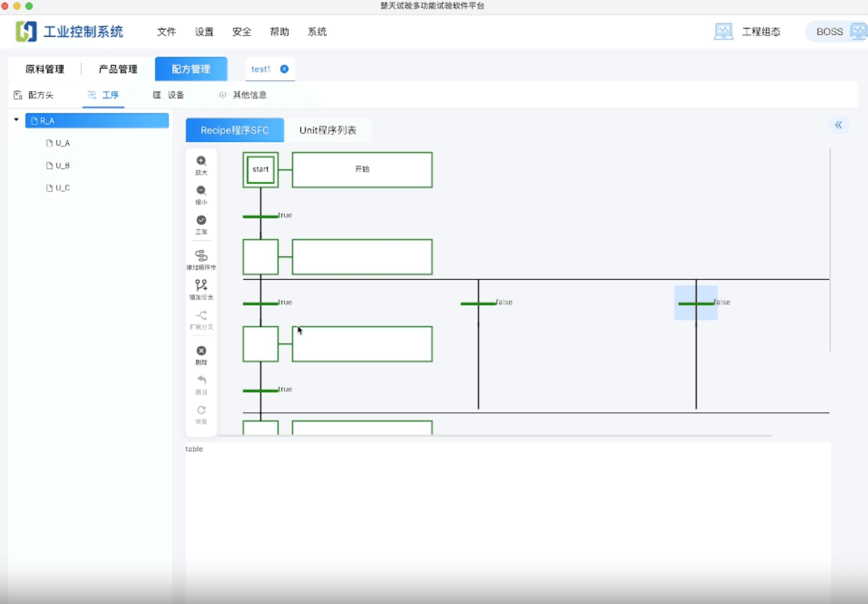Open the 设置 menu
Image resolution: width=868 pixels, height=604 pixels.
click(204, 32)
